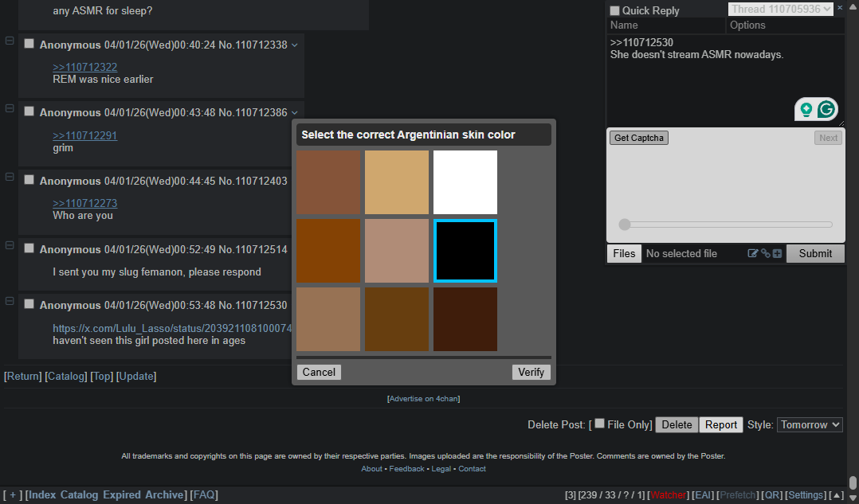
Task: Click the Verify button
Action: pos(531,372)
